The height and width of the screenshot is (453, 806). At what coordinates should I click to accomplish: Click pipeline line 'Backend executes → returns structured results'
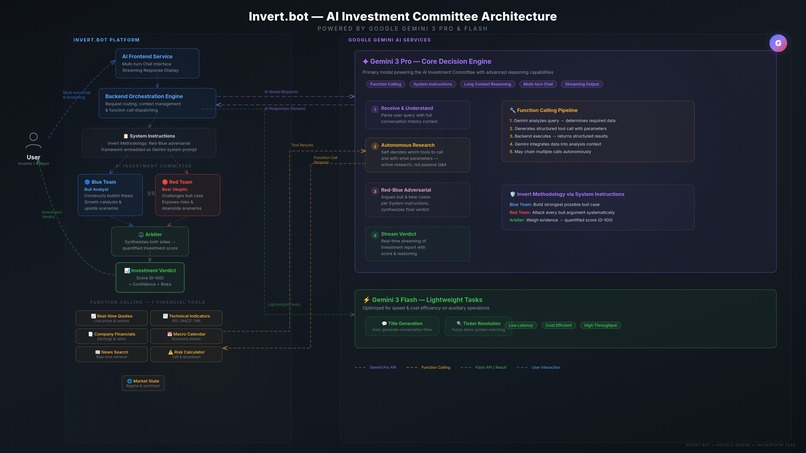click(558, 136)
